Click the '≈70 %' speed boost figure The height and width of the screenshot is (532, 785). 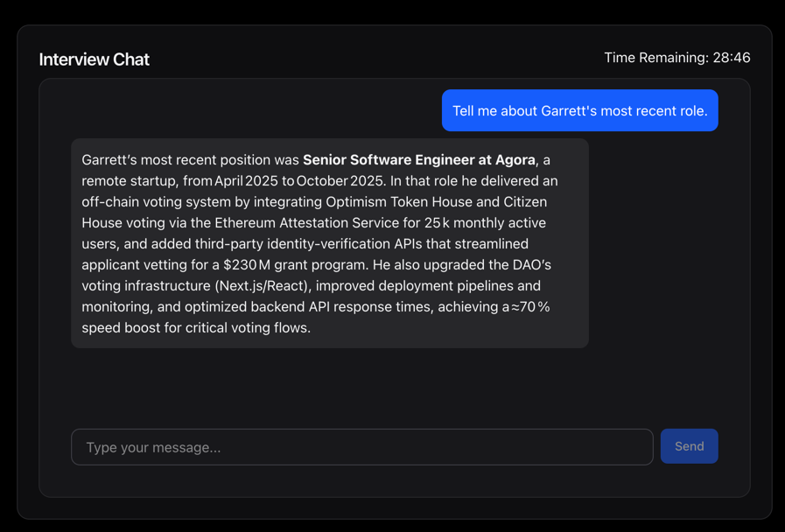click(530, 307)
